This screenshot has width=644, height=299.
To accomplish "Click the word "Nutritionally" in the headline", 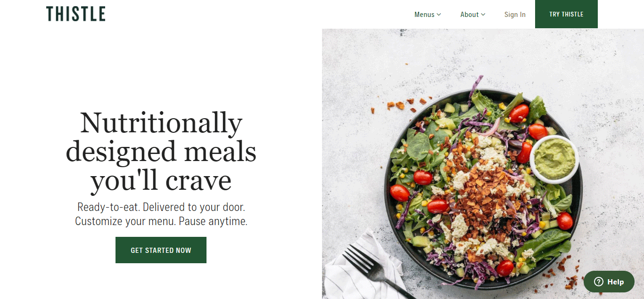I will click(161, 122).
